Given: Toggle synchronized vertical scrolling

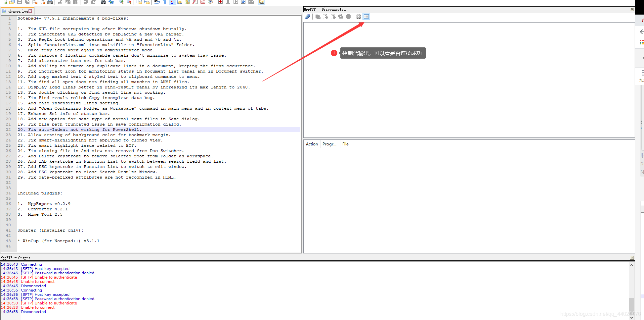Looking at the screenshot, I should [x=139, y=2].
